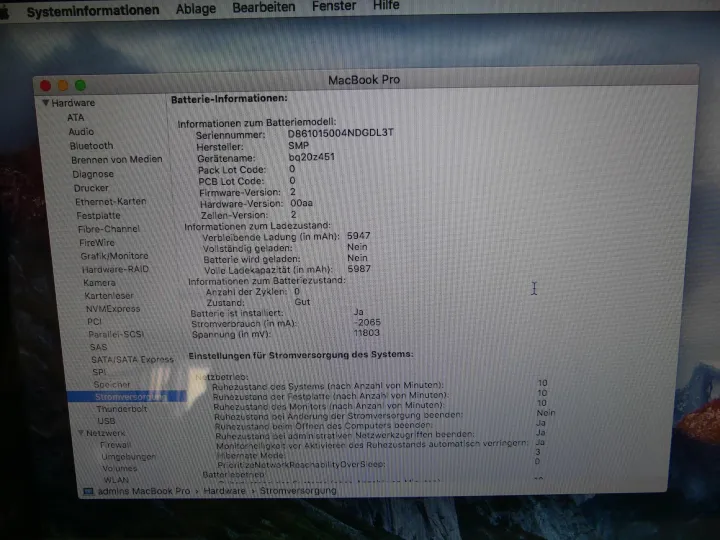The height and width of the screenshot is (540, 720).
Task: Open the Ablage menu
Action: click(196, 9)
